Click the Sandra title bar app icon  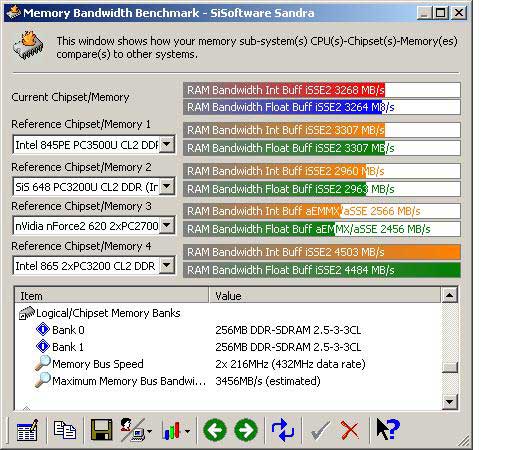pyautogui.click(x=14, y=12)
